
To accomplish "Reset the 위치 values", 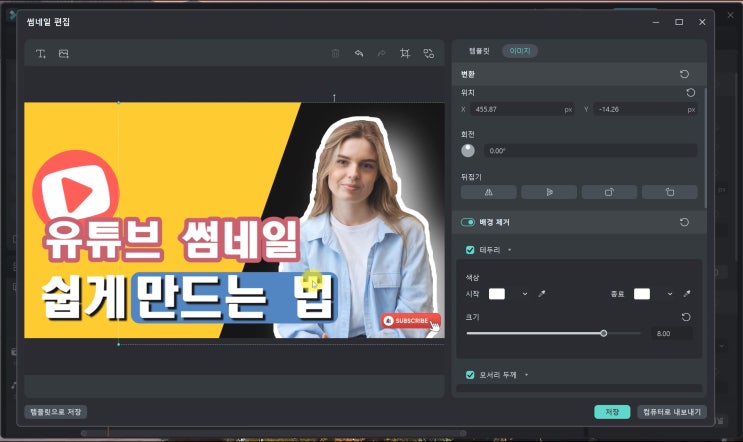I will [x=690, y=92].
